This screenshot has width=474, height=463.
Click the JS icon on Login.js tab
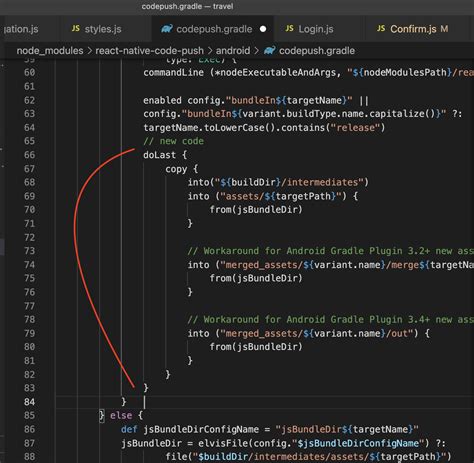click(x=289, y=29)
